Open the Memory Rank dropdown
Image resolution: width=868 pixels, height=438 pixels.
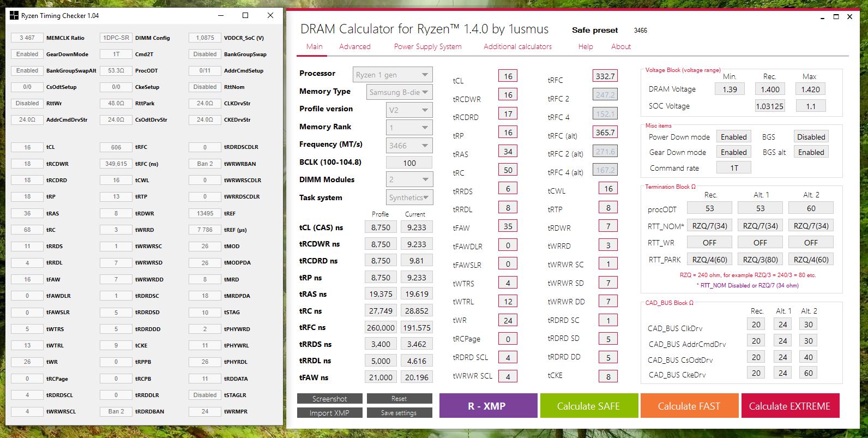(409, 128)
